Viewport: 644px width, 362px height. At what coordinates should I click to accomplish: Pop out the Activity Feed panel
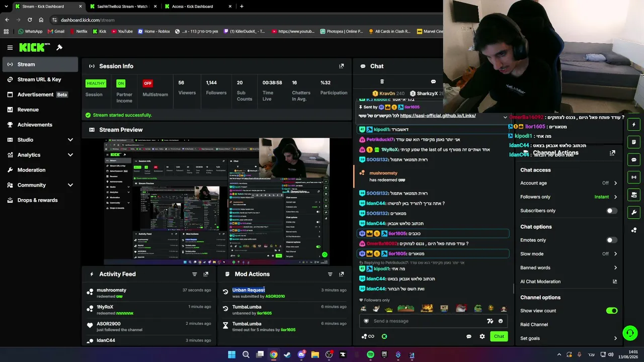pos(206,274)
